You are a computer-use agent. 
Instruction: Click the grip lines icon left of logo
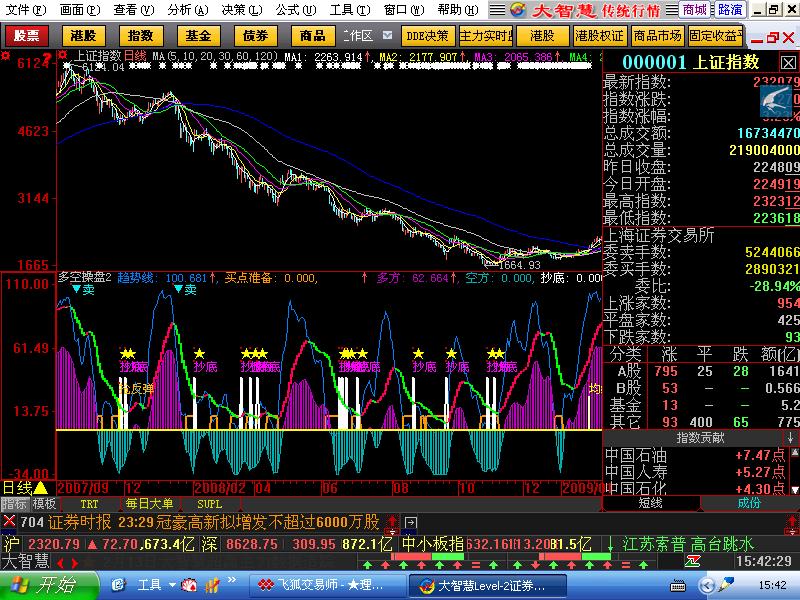(x=497, y=10)
